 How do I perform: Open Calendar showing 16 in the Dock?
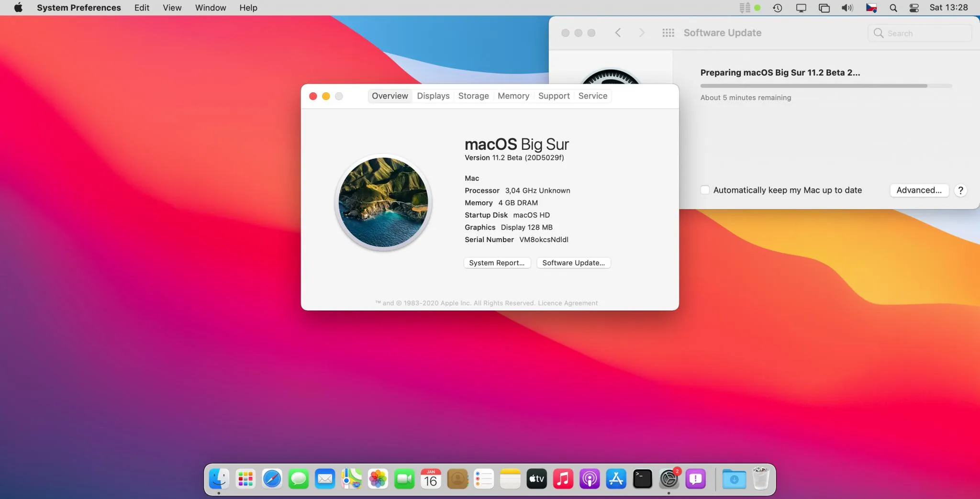[431, 478]
